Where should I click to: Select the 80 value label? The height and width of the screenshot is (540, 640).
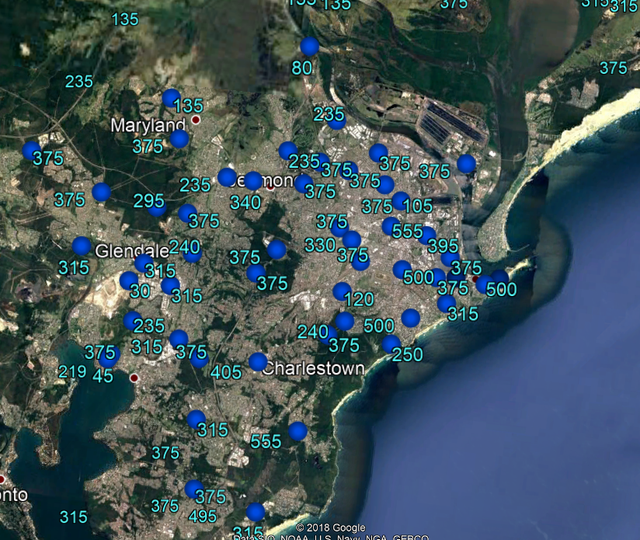[302, 68]
